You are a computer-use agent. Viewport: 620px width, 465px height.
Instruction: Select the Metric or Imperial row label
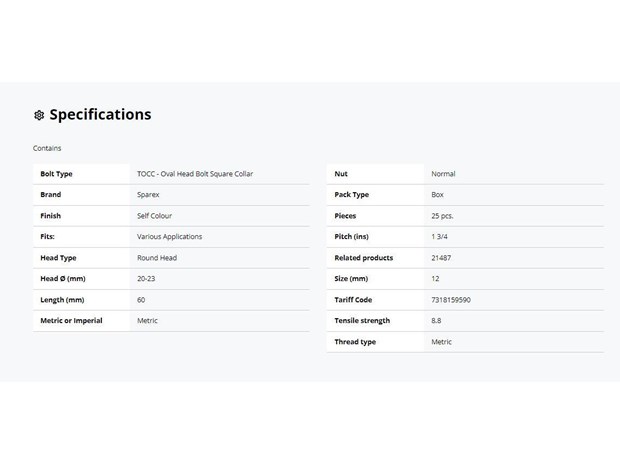tap(71, 321)
